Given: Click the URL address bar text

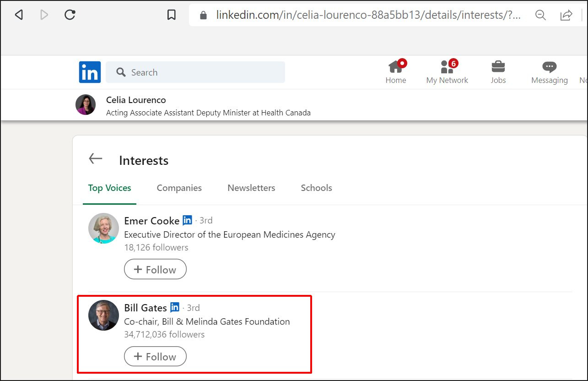Looking at the screenshot, I should click(368, 15).
